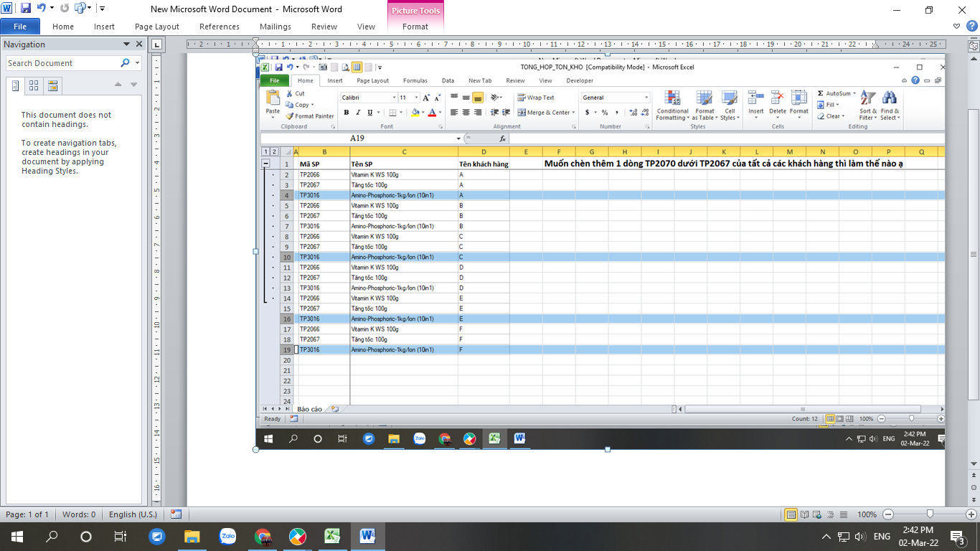This screenshot has height=551, width=980.
Task: Click the Search Document input field
Action: 62,63
